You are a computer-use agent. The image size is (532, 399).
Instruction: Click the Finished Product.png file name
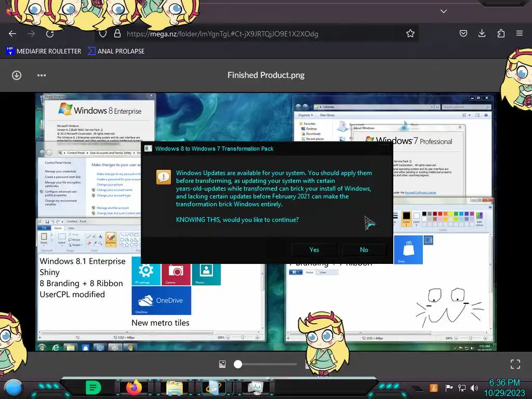(x=266, y=75)
